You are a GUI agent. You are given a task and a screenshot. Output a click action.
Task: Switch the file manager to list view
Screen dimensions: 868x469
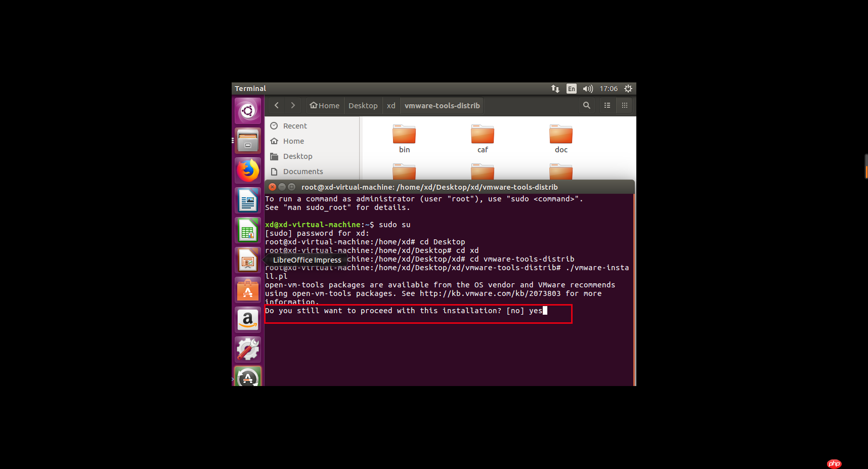(x=607, y=105)
